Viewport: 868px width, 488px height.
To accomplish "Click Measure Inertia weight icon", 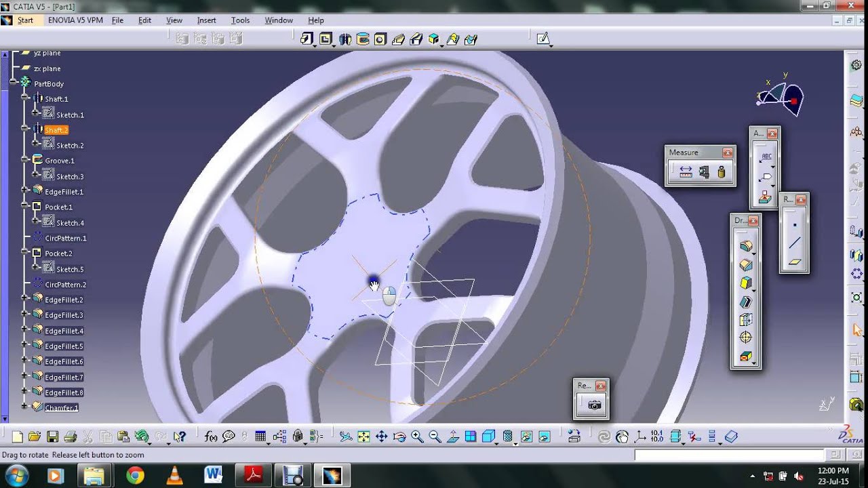I will click(721, 172).
